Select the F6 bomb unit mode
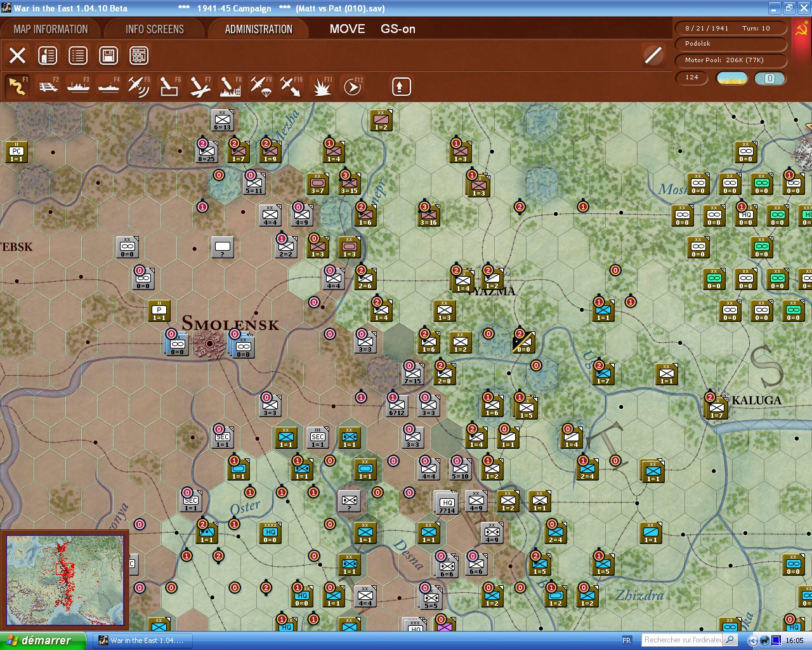The width and height of the screenshot is (812, 650). pos(169,86)
